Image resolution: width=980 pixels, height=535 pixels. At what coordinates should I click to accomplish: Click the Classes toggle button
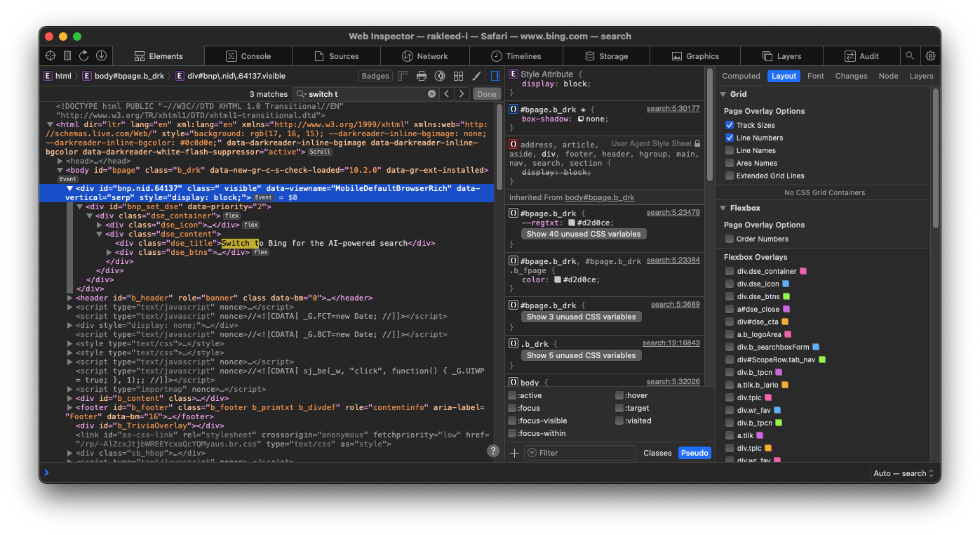tap(657, 453)
